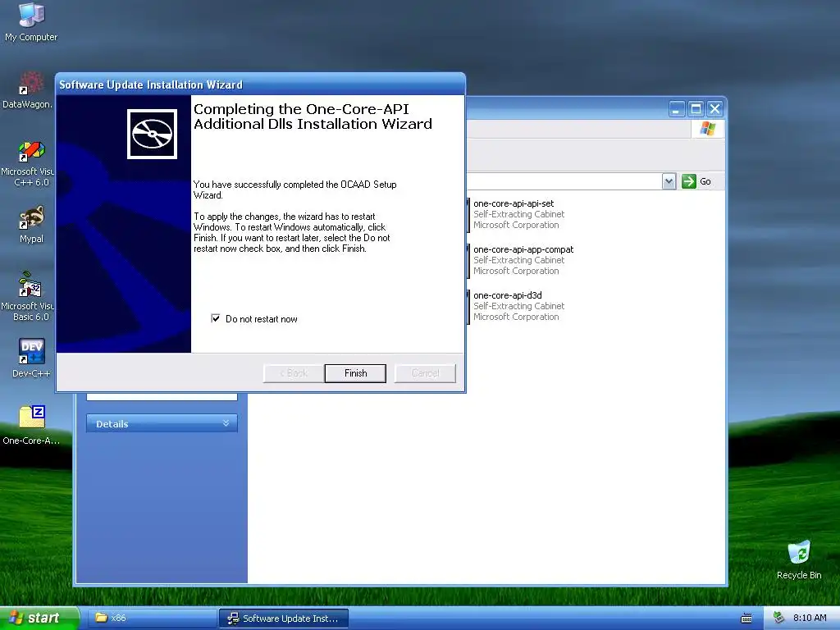Click the disabled Back button
This screenshot has height=630, width=840.
pos(294,373)
